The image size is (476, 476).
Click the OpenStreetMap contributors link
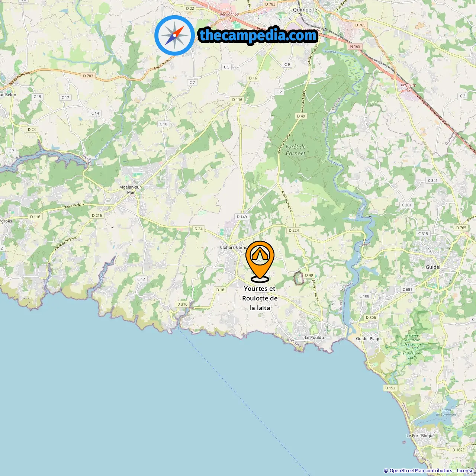pyautogui.click(x=421, y=471)
